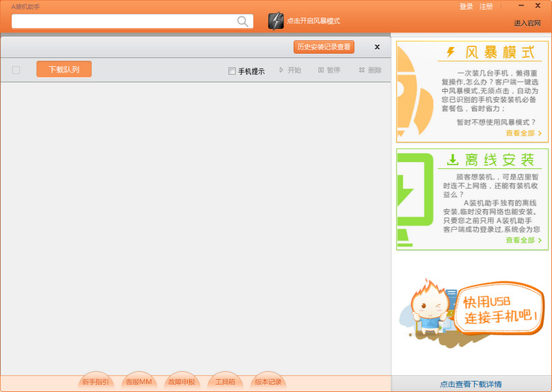552x392 pixels.
Task: Click 点击查看下载详情 link
Action: point(471,384)
